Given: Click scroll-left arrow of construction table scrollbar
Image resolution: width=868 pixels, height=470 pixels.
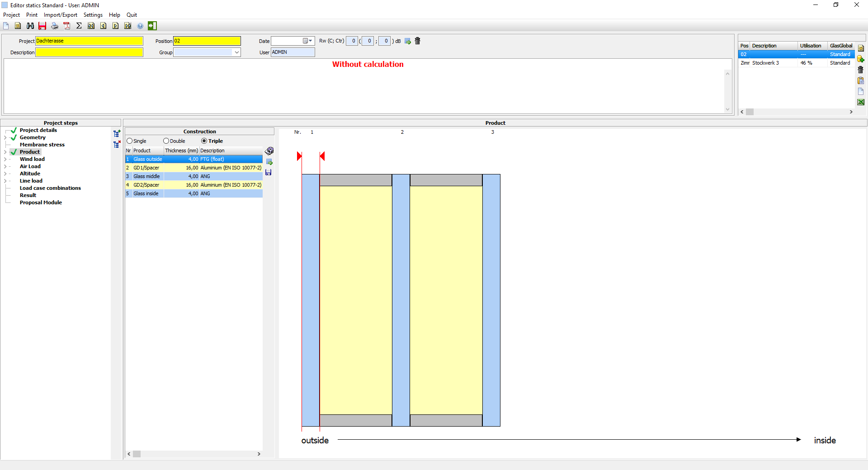Looking at the screenshot, I should (129, 454).
